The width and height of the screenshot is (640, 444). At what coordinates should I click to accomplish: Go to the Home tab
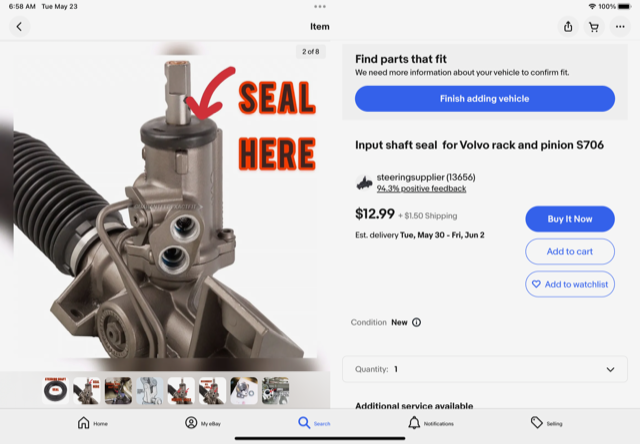(93, 423)
